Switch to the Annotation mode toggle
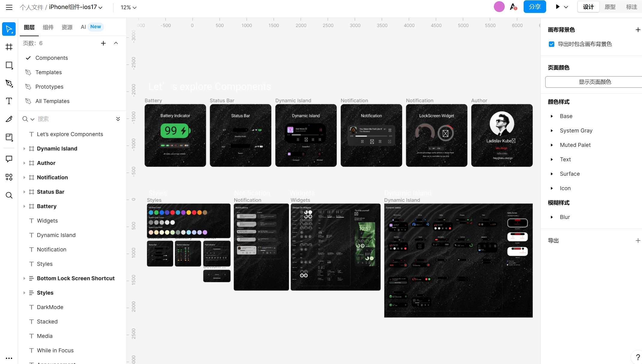642x364 pixels. [631, 7]
